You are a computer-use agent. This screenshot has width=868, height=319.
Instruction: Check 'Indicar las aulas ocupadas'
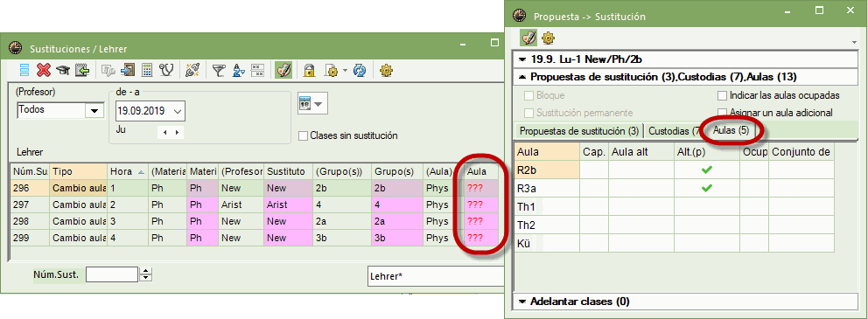[x=722, y=95]
